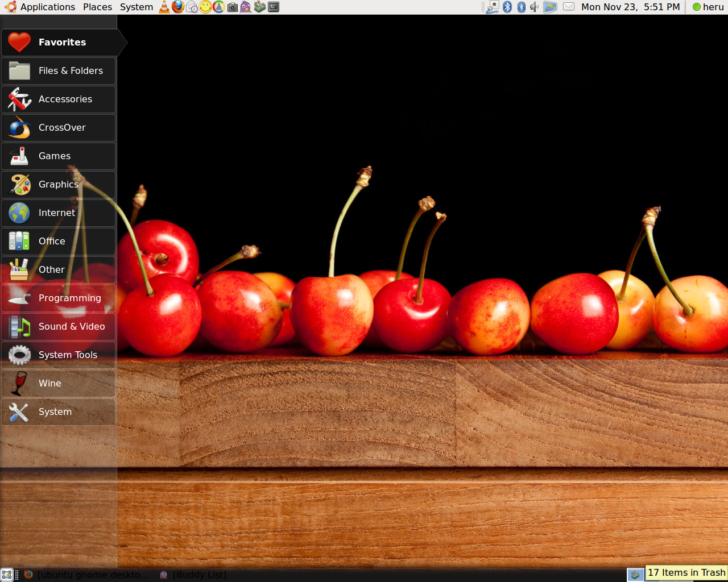Click the blue picture card tray icon
This screenshot has height=582, width=728.
coord(550,7)
